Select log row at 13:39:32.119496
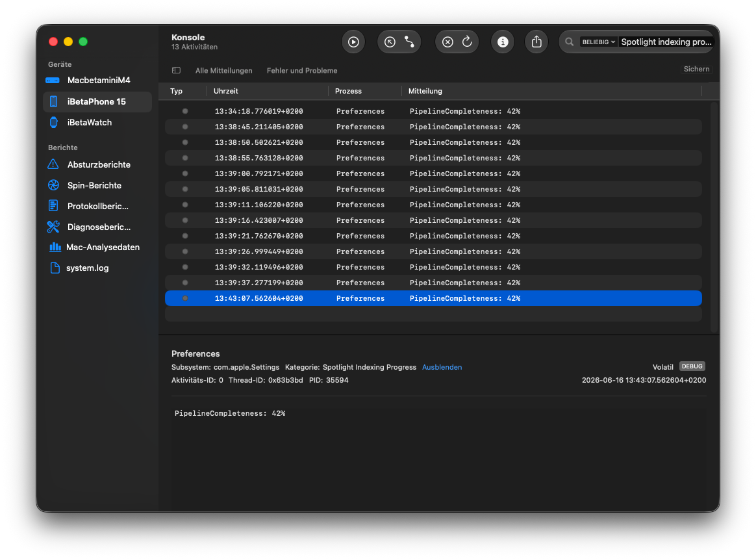This screenshot has width=756, height=560. click(x=433, y=267)
